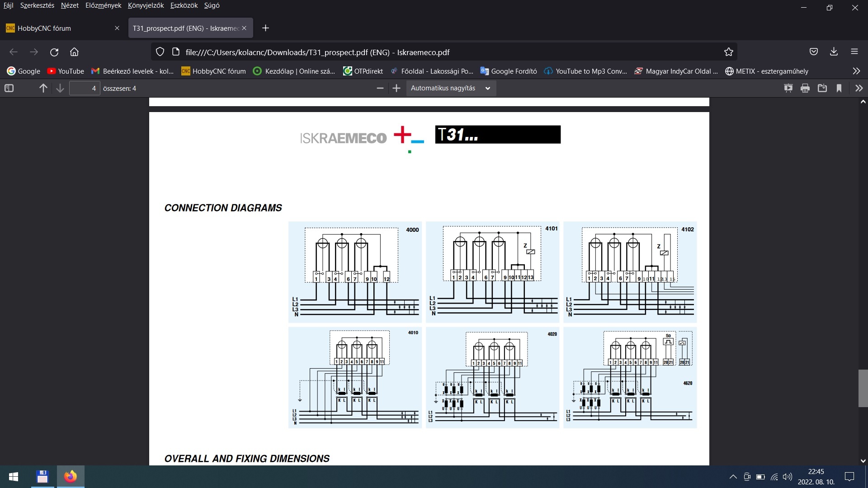Open PDF viewer tools chevron menu
Image resolution: width=868 pixels, height=488 pixels.
click(859, 88)
